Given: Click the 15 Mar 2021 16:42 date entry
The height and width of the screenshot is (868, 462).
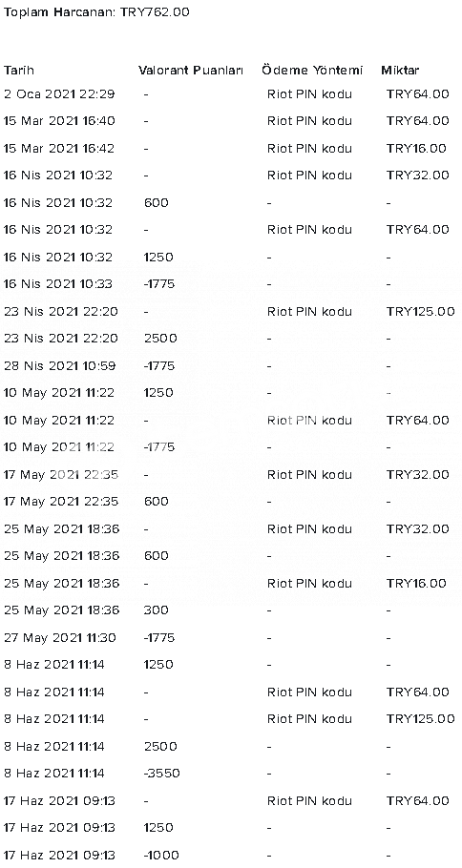Looking at the screenshot, I should 59,149.
